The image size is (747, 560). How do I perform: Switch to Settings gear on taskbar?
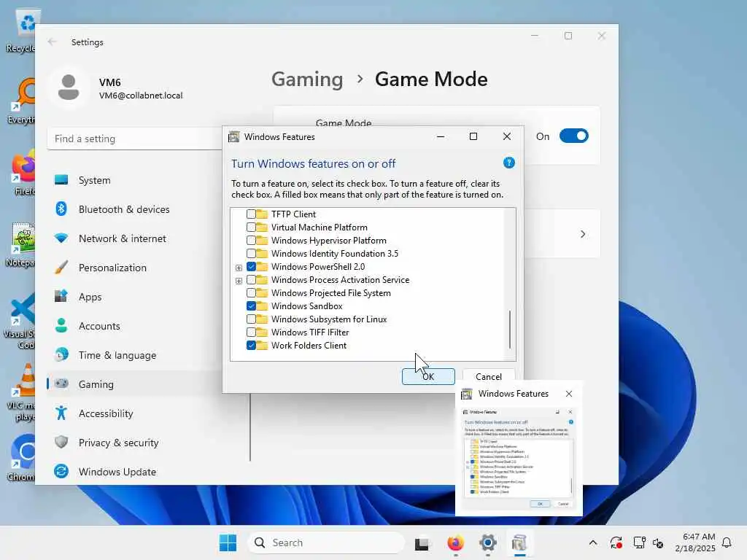[x=488, y=542]
